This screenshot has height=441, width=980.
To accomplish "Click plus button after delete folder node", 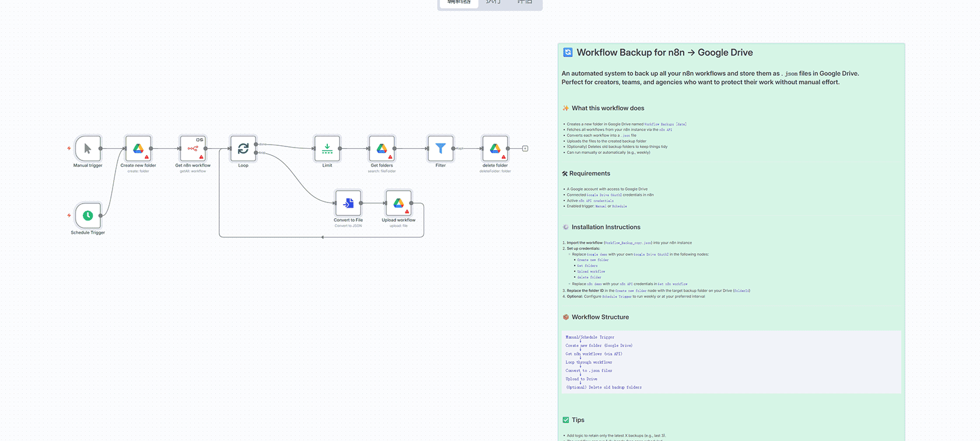I will click(x=525, y=149).
